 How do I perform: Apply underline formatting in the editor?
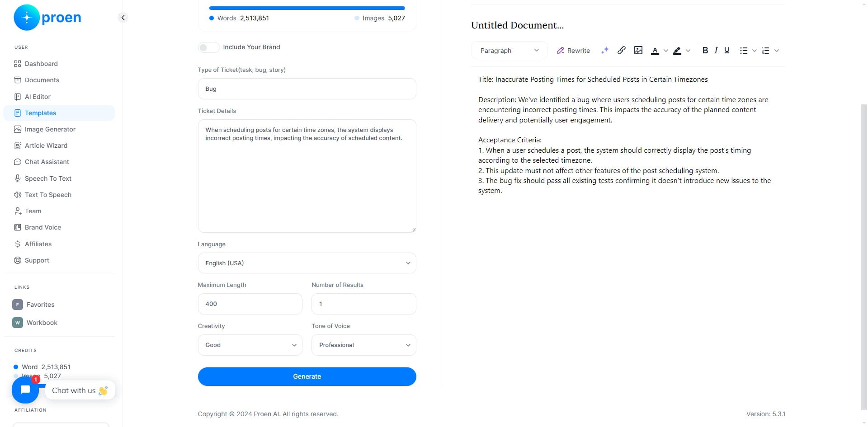click(x=727, y=50)
